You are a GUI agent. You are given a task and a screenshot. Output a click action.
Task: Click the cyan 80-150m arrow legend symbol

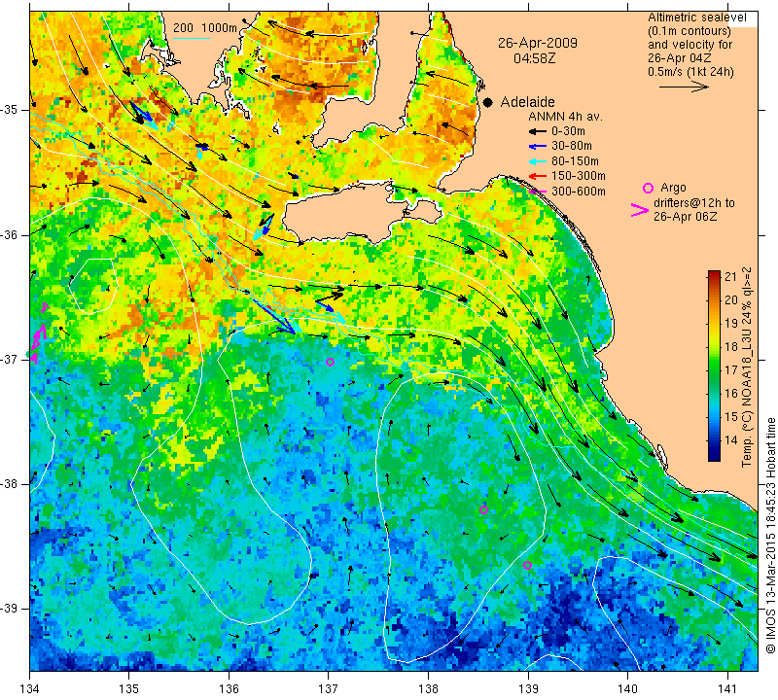[537, 161]
